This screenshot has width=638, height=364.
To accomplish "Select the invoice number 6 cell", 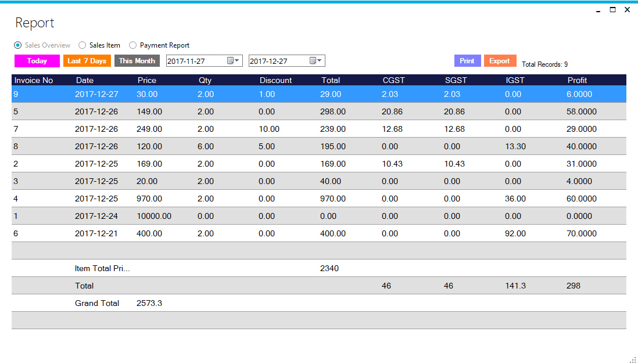I will pos(16,234).
